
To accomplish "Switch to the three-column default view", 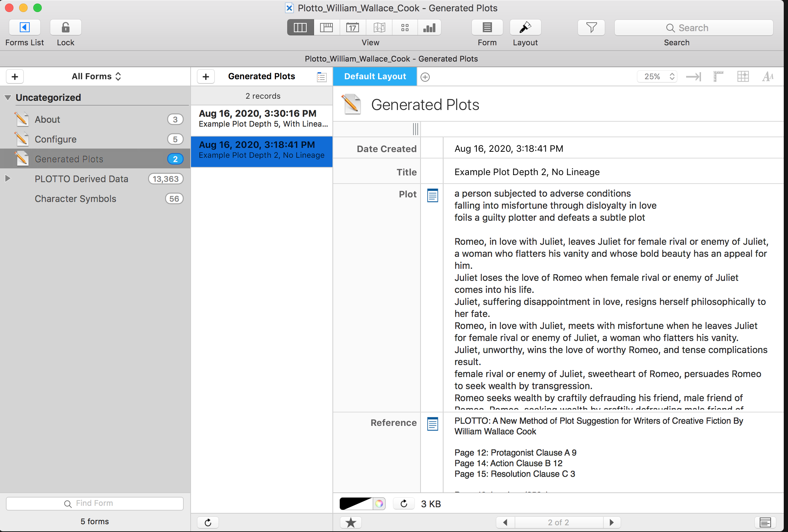I will [300, 28].
